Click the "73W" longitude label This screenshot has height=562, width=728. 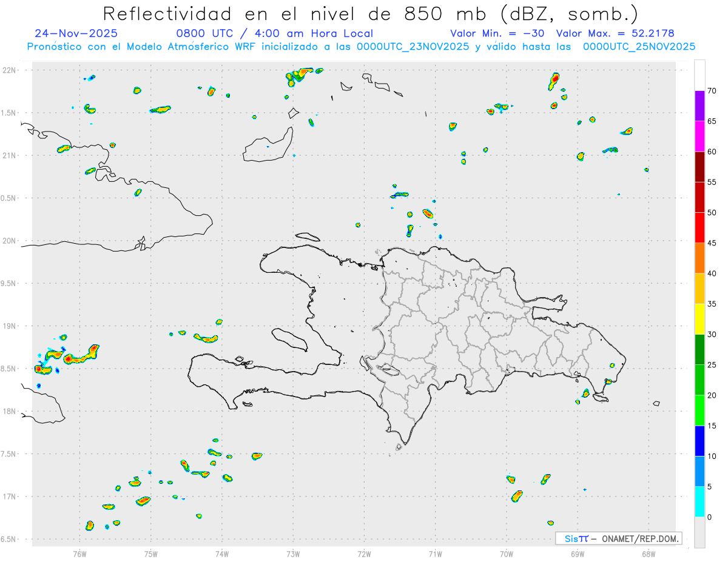(293, 554)
